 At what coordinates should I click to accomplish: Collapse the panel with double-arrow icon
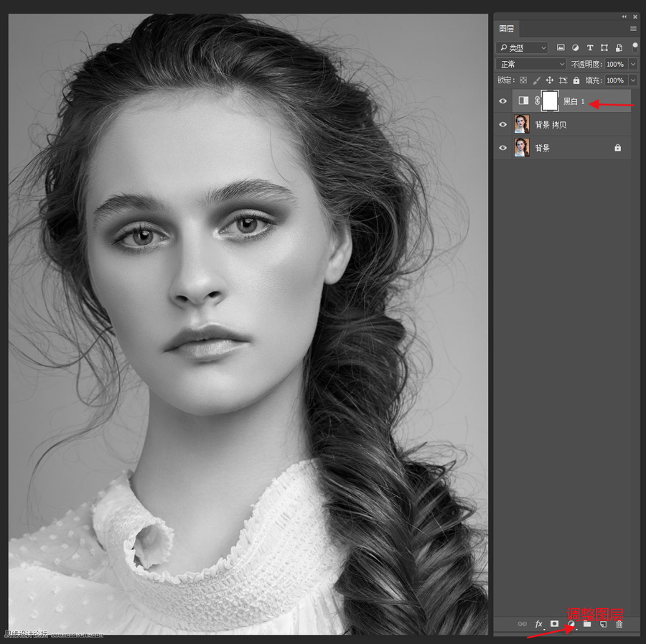point(624,17)
